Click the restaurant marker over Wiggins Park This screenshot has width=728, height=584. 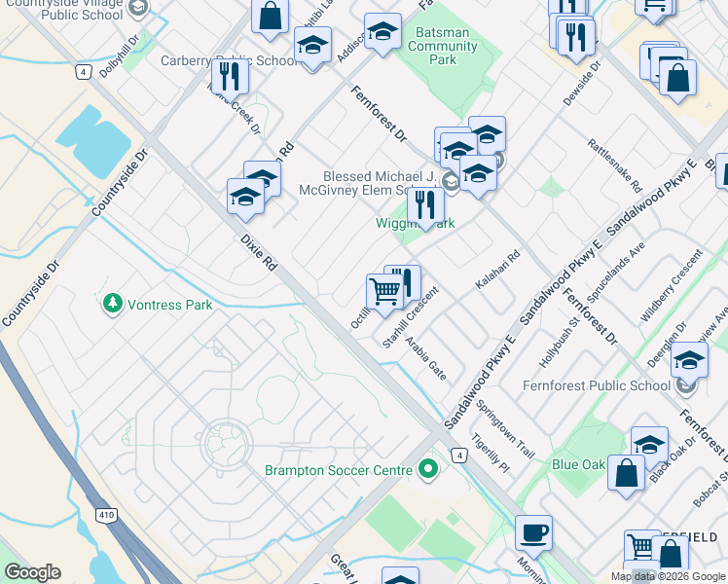pos(425,206)
